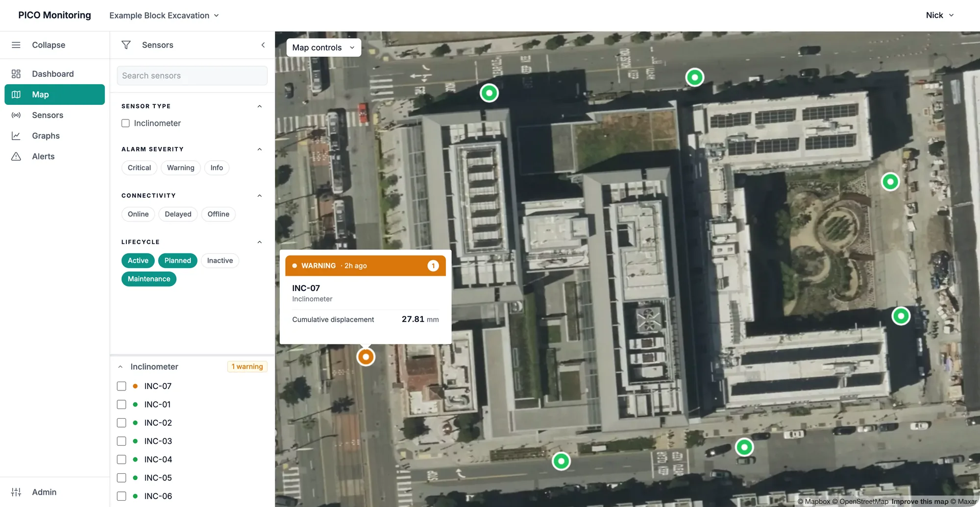This screenshot has height=507, width=980.
Task: Check the INC-01 checkbox
Action: (x=122, y=405)
